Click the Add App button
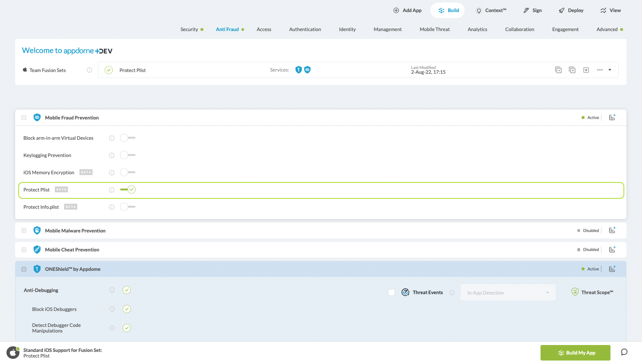Image resolution: width=642 pixels, height=364 pixels. pyautogui.click(x=407, y=10)
